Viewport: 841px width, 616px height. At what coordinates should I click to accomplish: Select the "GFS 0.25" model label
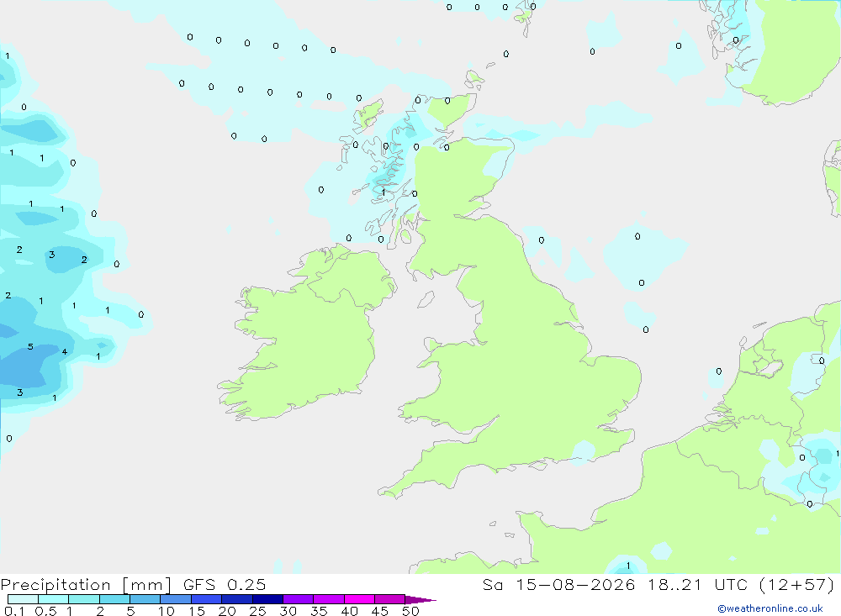pyautogui.click(x=225, y=585)
